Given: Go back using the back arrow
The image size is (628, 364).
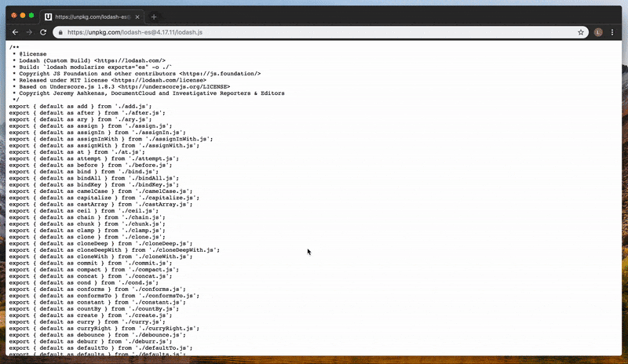Looking at the screenshot, I should [x=15, y=32].
